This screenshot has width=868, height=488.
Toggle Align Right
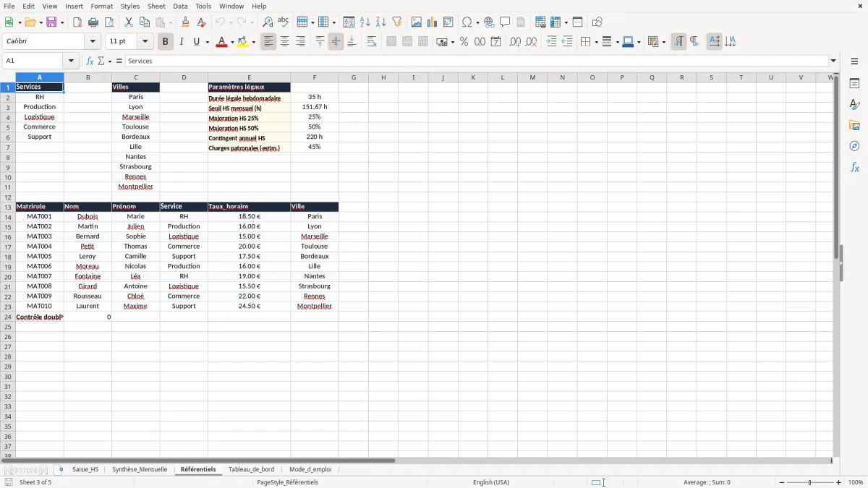[x=301, y=42]
